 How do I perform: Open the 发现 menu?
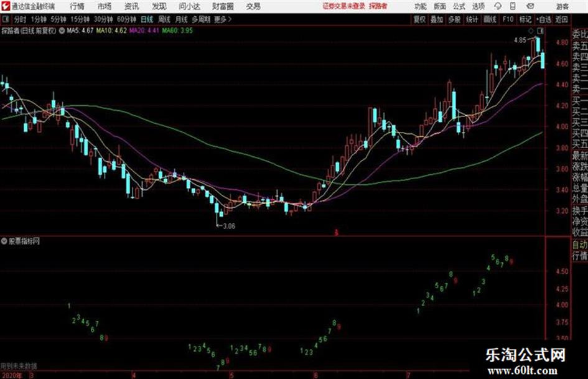coord(159,6)
